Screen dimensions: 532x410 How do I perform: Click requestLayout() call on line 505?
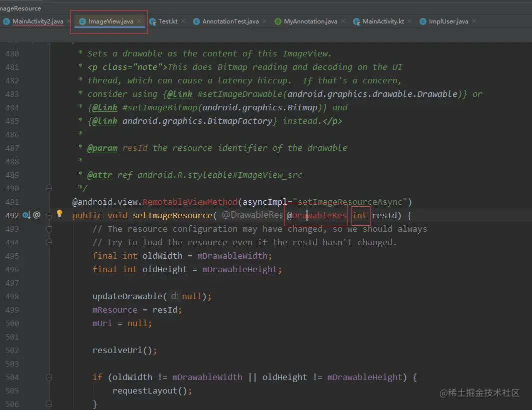[x=149, y=391]
